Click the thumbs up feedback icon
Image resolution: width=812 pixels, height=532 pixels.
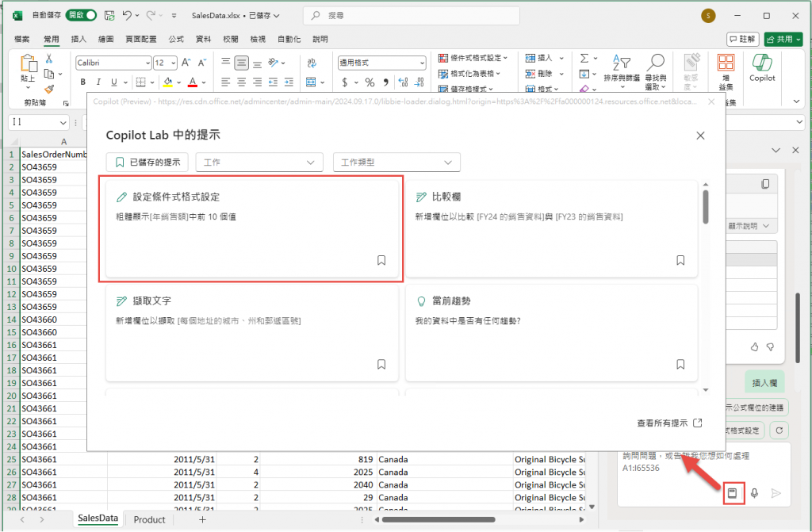pyautogui.click(x=755, y=347)
